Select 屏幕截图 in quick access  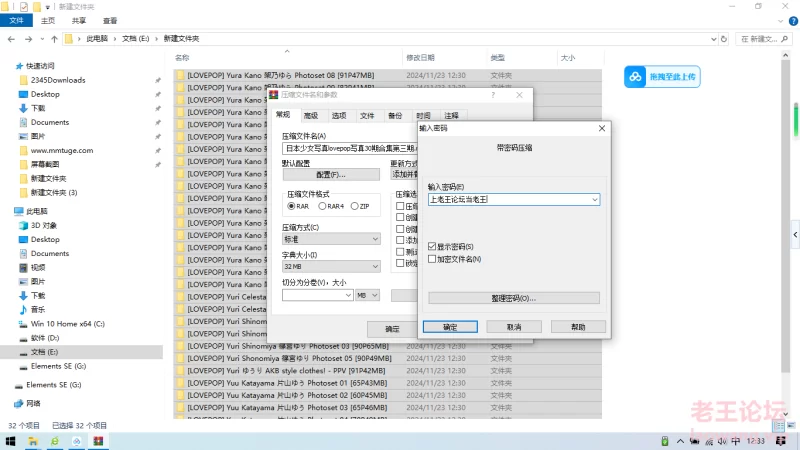(x=45, y=164)
